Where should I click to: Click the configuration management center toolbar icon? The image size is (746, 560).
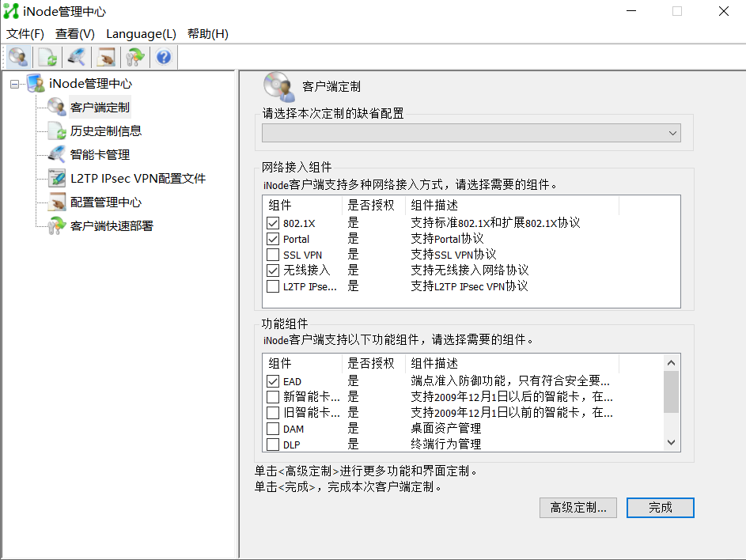(106, 57)
